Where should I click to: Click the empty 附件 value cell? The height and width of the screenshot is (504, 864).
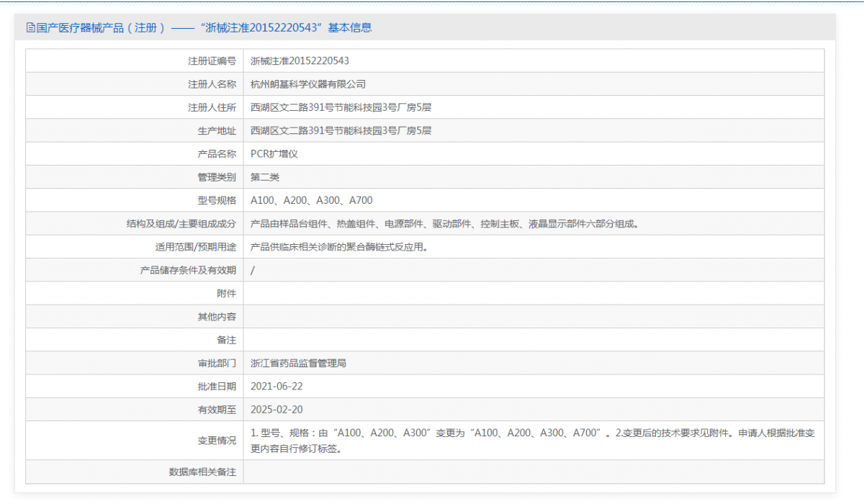coord(533,293)
